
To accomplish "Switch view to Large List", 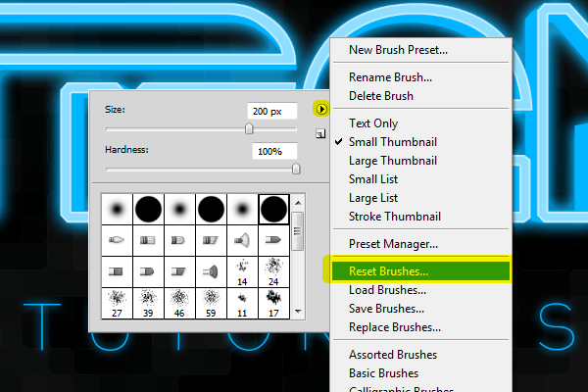I will [373, 198].
